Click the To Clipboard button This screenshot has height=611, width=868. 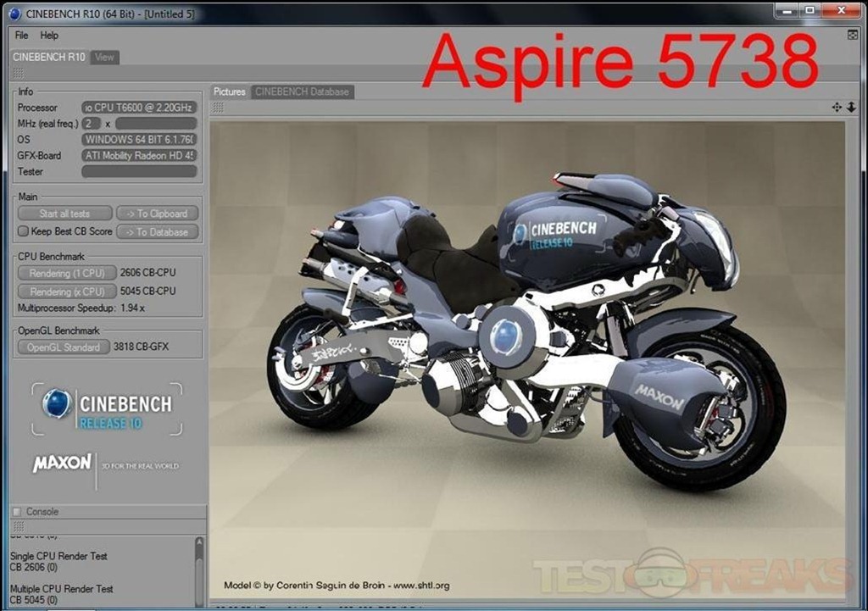(157, 214)
